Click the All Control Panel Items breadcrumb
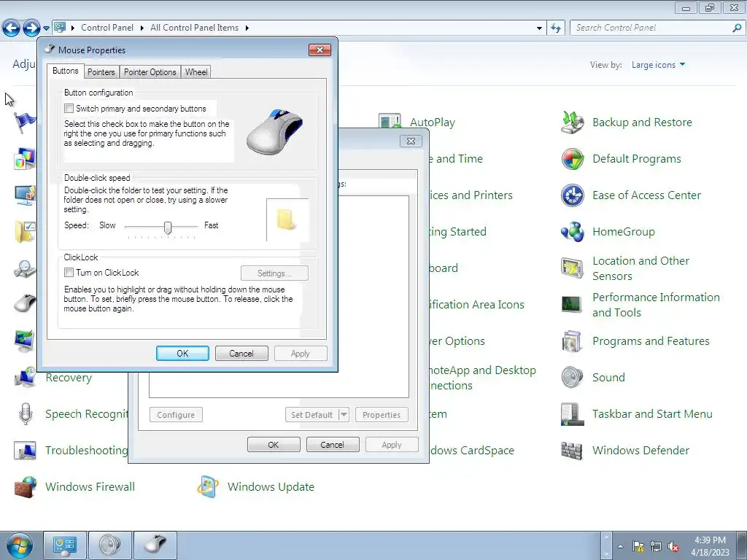 pos(194,28)
